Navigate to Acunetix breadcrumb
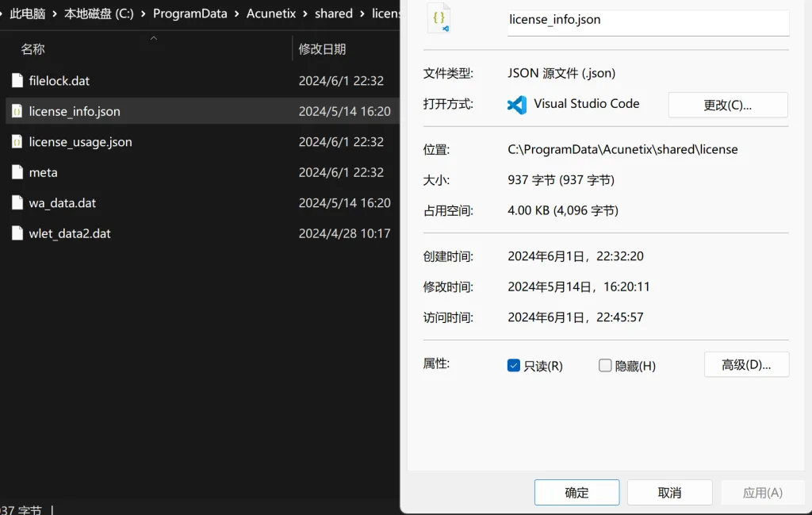This screenshot has height=515, width=812. tap(271, 13)
